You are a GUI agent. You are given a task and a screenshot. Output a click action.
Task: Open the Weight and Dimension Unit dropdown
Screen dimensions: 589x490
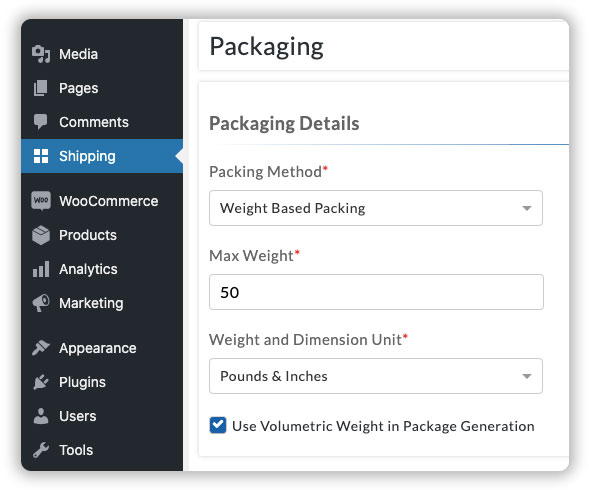point(376,376)
